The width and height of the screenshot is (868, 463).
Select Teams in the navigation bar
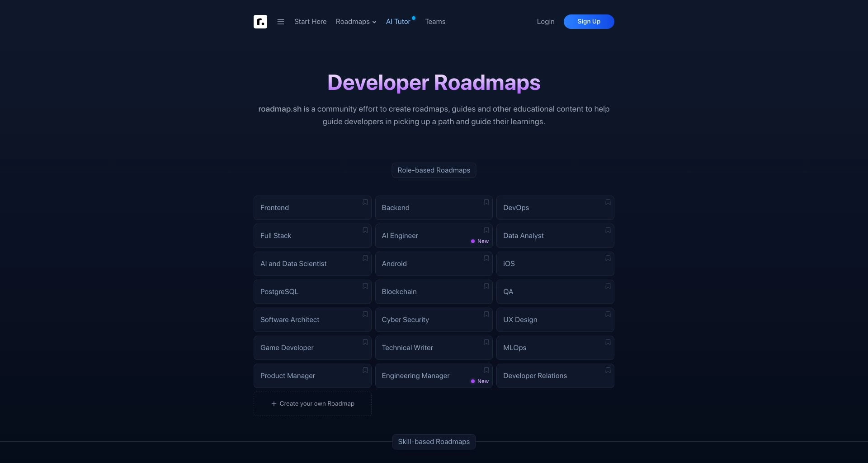(435, 21)
